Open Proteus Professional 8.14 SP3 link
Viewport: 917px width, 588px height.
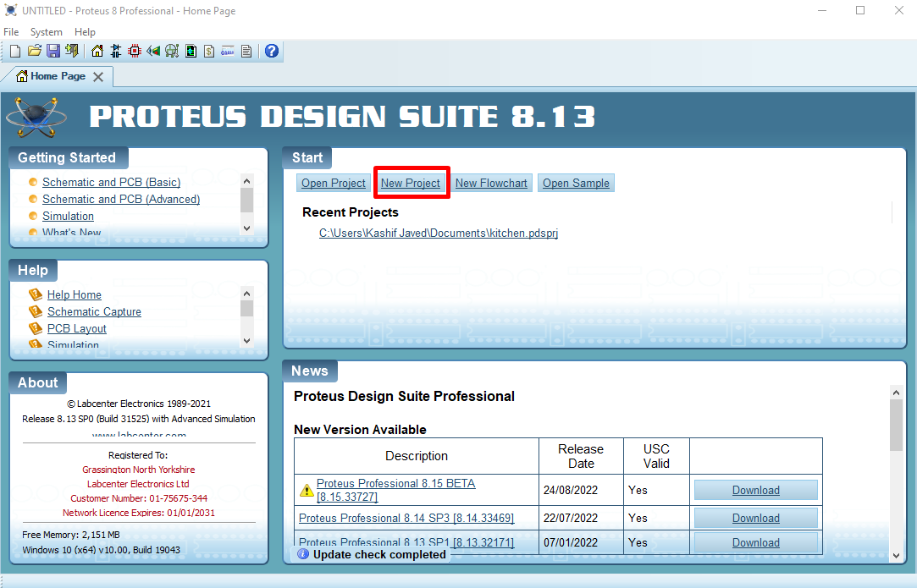coord(406,519)
